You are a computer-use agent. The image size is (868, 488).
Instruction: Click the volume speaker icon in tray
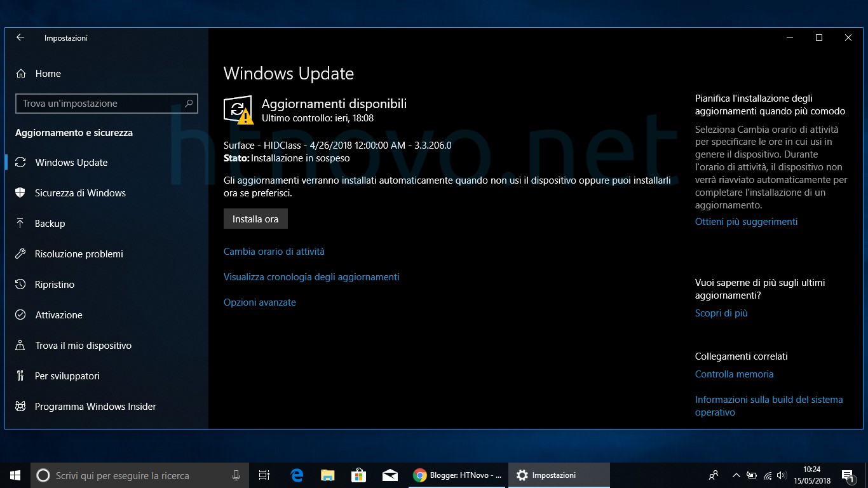[783, 475]
